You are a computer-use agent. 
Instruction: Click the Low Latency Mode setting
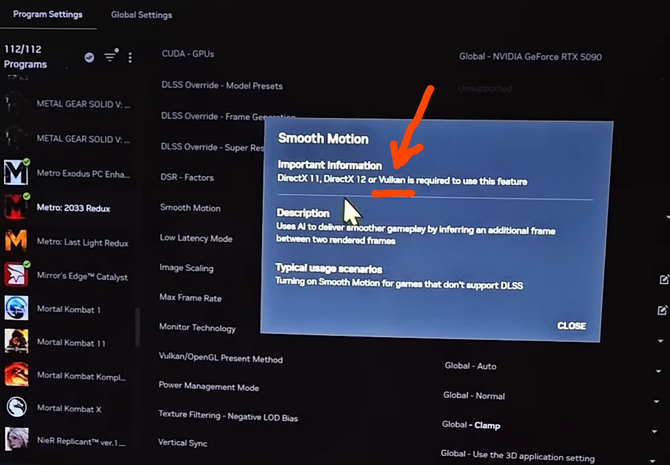196,238
